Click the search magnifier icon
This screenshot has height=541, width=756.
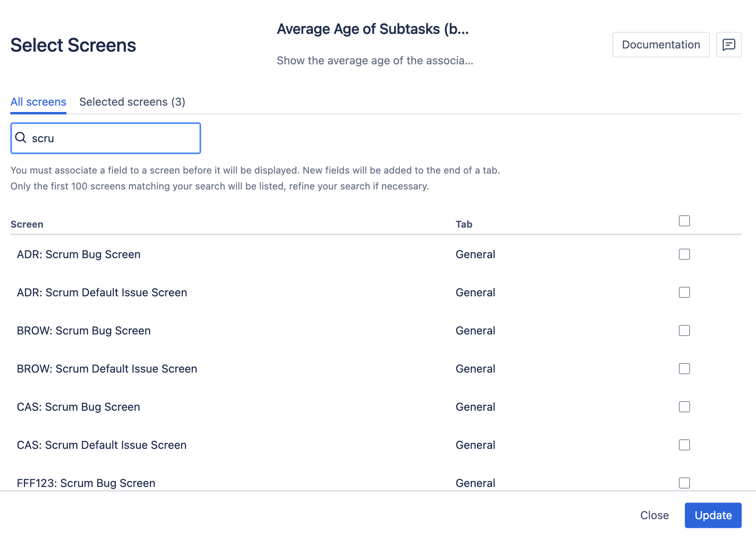tap(21, 138)
